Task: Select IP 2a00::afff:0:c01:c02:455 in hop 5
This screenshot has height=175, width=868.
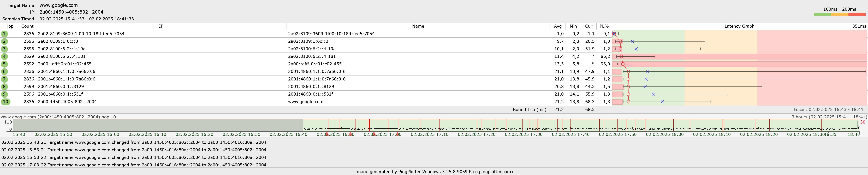Action: (65, 64)
